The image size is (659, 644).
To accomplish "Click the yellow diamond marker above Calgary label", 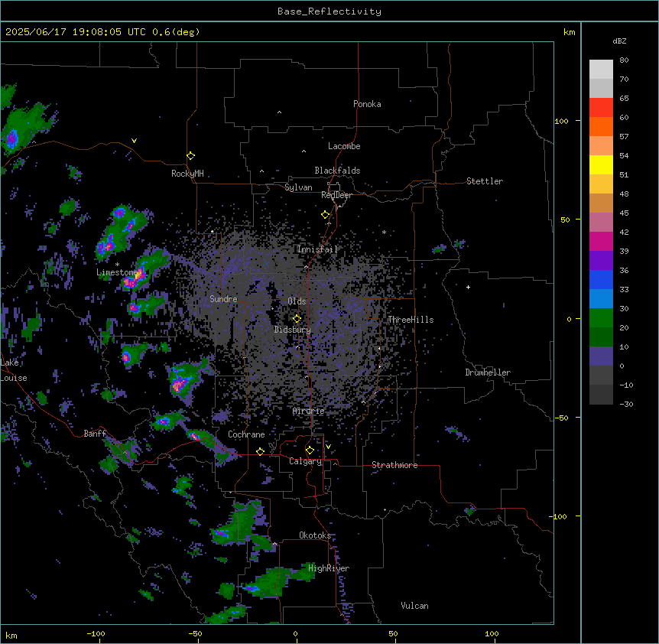I will (310, 450).
